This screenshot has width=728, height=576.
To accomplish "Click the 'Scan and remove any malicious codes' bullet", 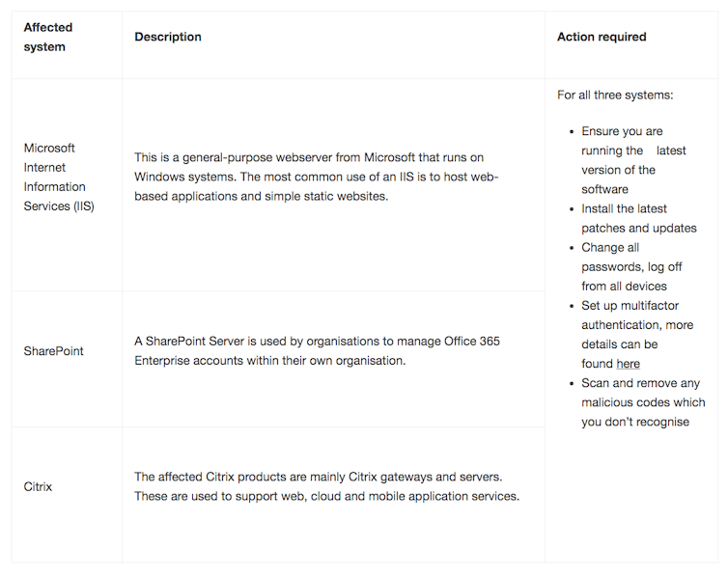I will [642, 402].
